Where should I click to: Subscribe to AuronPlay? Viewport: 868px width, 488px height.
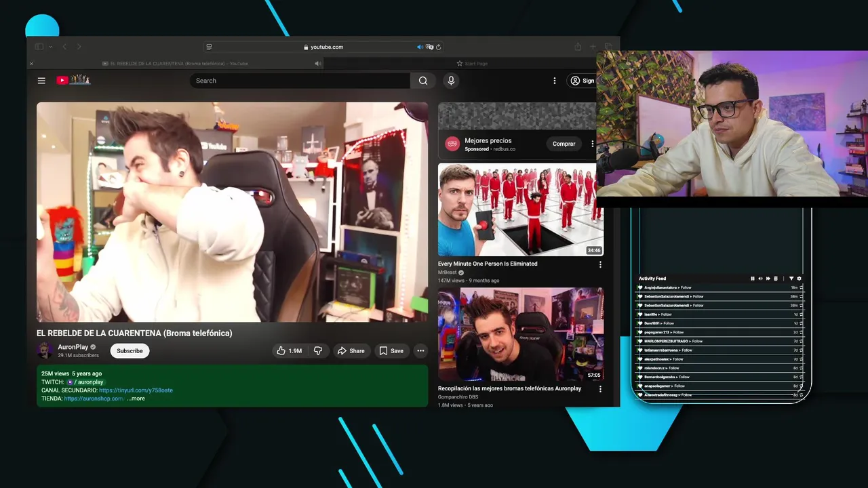pyautogui.click(x=130, y=350)
